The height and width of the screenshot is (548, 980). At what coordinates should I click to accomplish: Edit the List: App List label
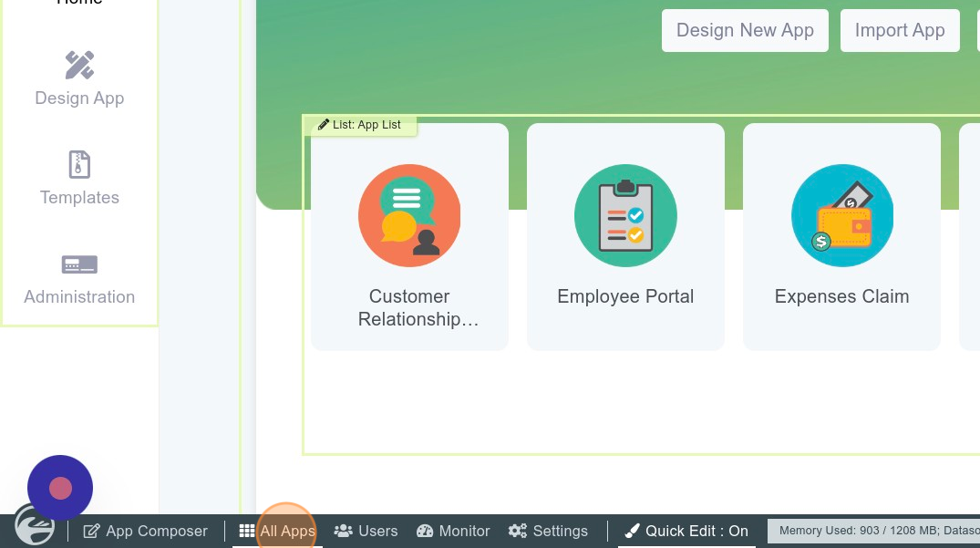pyautogui.click(x=360, y=125)
